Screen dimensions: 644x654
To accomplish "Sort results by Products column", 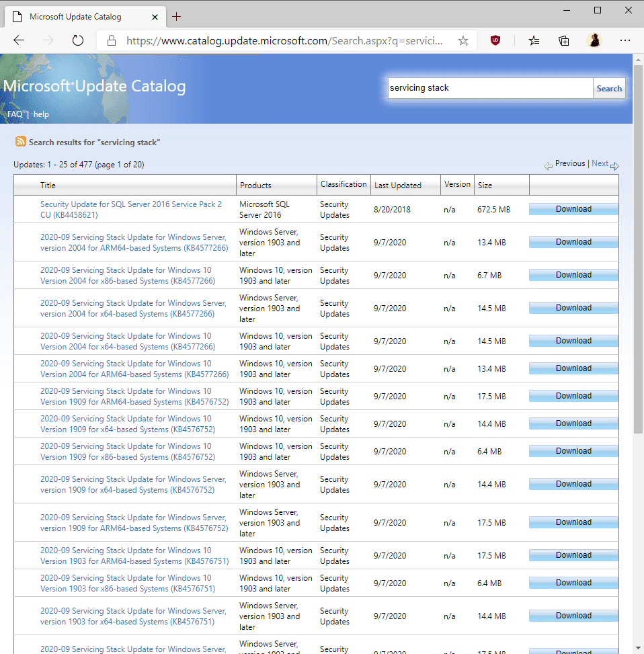I will 255,186.
